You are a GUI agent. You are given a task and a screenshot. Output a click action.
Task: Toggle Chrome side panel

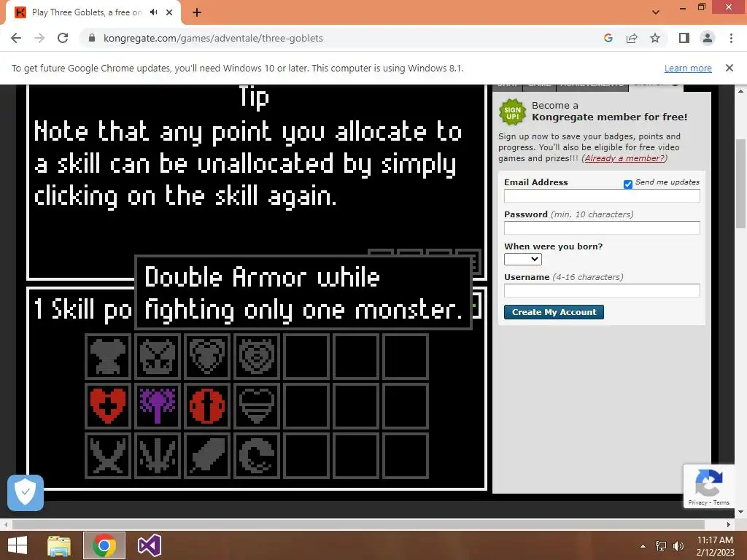(684, 38)
